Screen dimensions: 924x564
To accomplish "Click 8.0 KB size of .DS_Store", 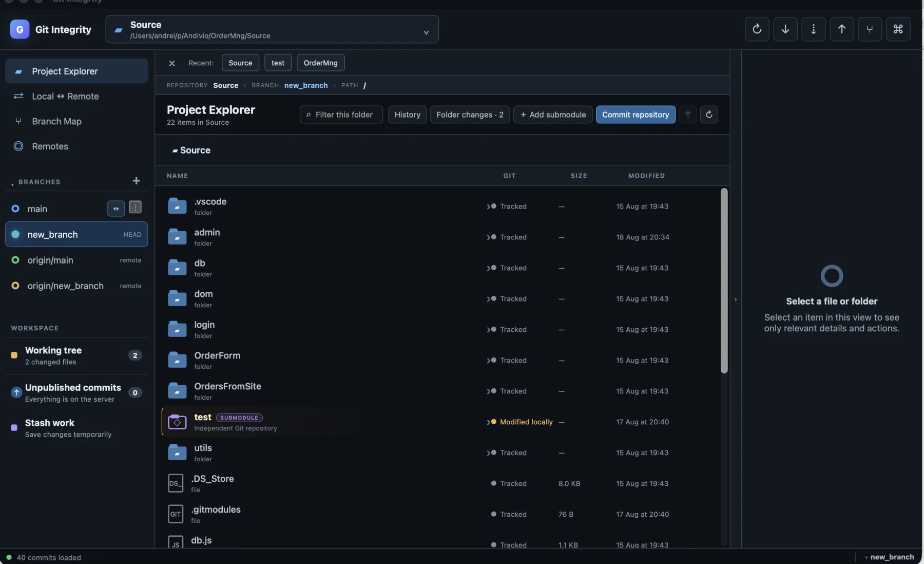I will coord(569,483).
